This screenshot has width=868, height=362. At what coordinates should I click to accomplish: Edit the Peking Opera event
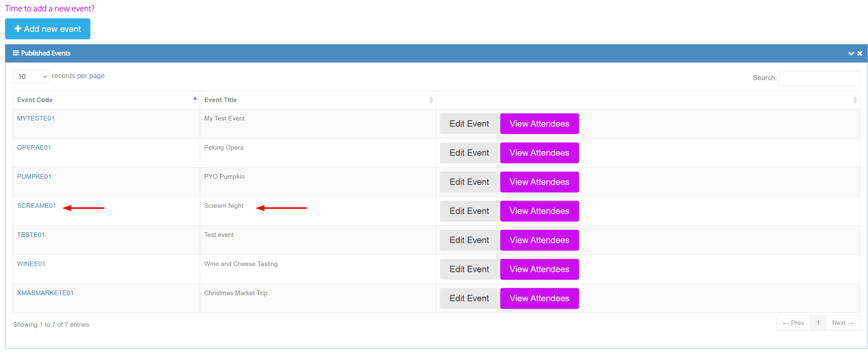[x=469, y=153]
